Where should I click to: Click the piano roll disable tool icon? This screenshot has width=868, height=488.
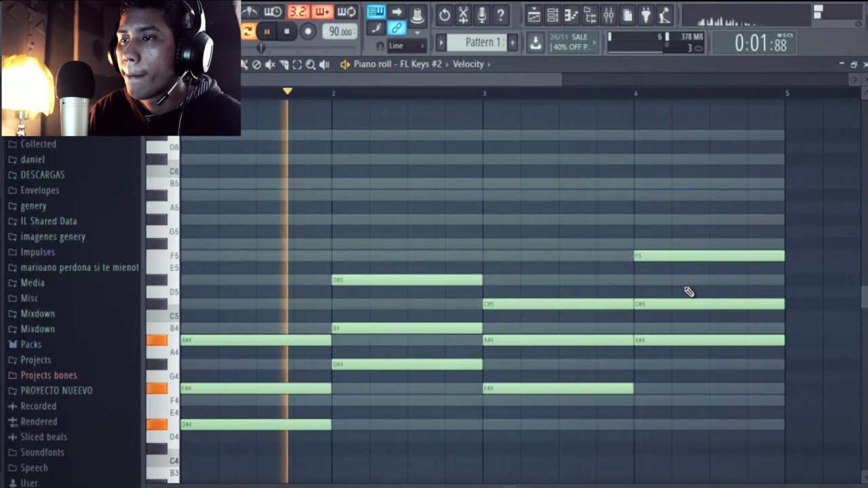pos(256,64)
